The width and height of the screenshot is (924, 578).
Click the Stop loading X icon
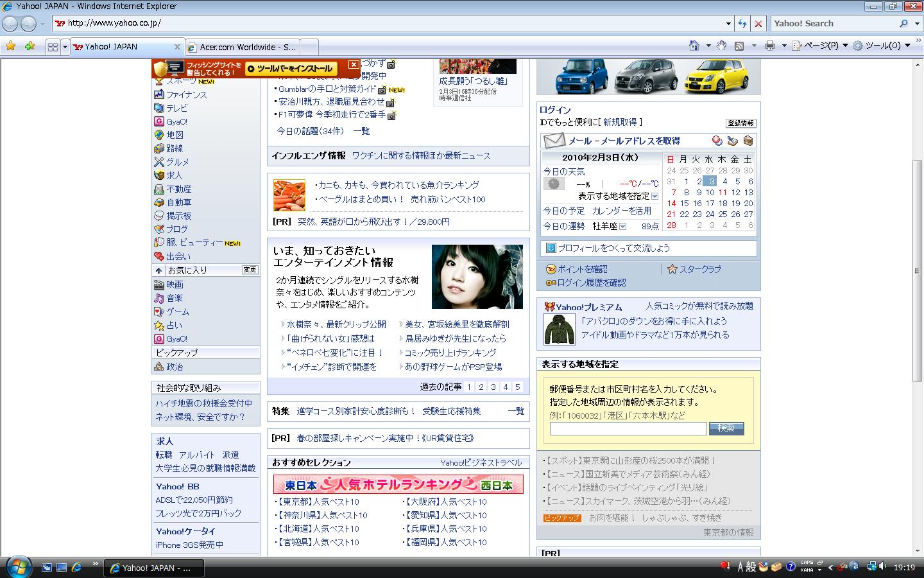click(758, 23)
